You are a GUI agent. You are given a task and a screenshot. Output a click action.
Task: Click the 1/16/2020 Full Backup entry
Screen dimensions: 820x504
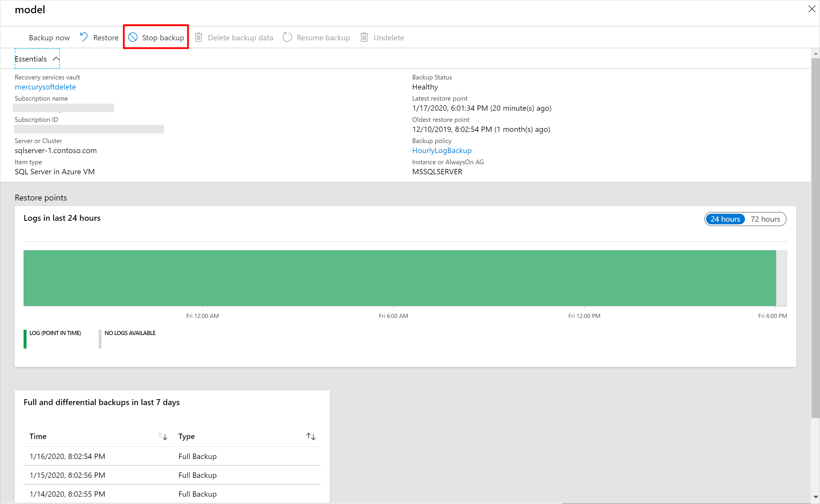(x=170, y=456)
